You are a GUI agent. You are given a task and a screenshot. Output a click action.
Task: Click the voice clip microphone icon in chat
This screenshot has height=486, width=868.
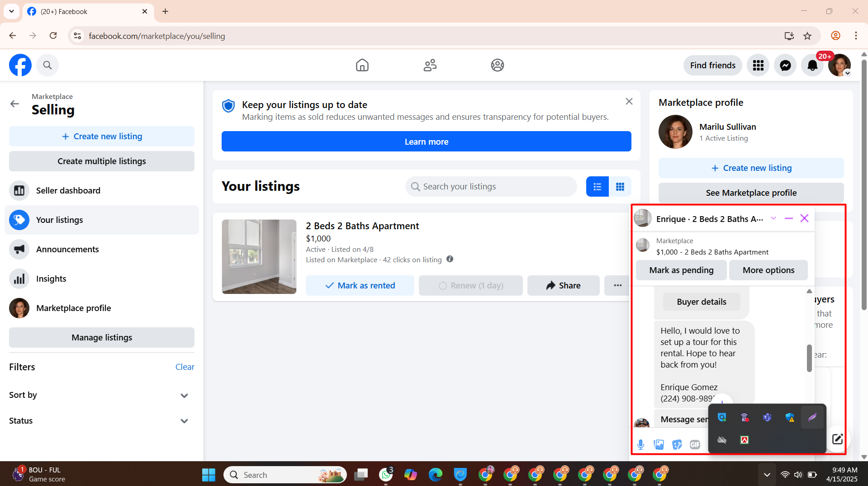(640, 444)
